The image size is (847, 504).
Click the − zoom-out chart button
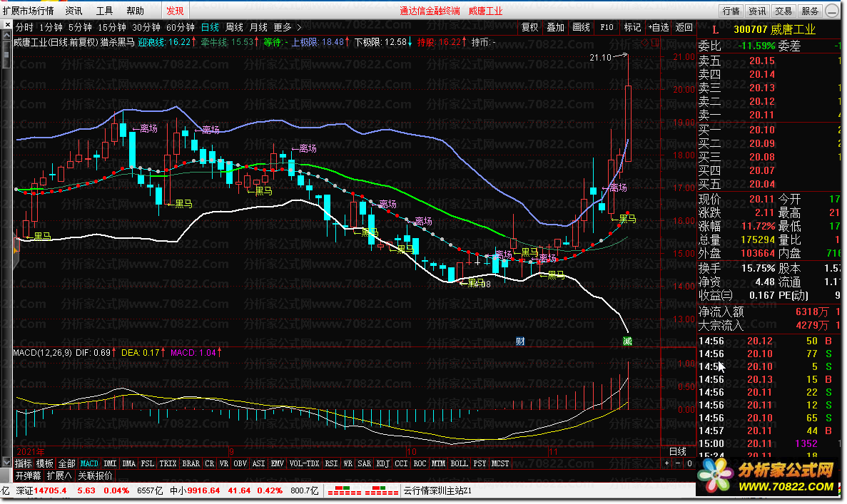click(678, 463)
